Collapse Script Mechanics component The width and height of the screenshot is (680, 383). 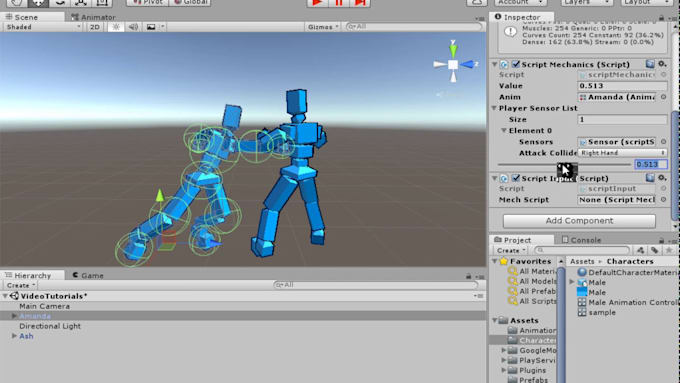[494, 64]
